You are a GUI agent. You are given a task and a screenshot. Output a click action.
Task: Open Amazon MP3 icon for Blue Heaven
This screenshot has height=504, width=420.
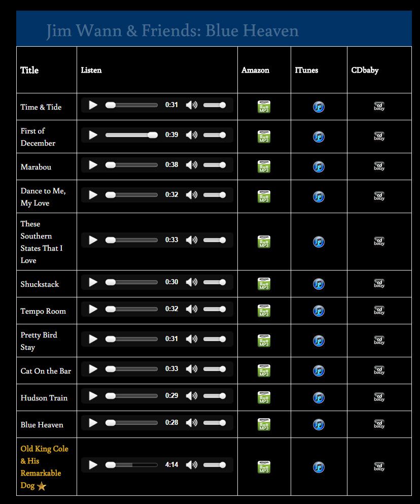click(264, 424)
